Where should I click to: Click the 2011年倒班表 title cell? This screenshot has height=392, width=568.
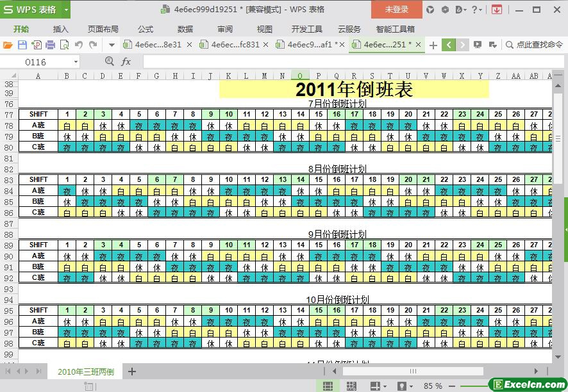point(354,89)
